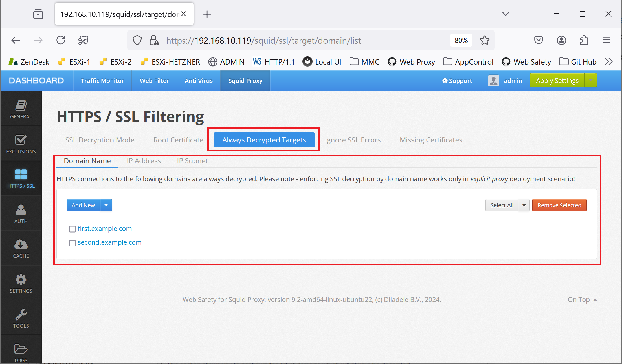
Task: Open the browser hamburger menu
Action: click(606, 40)
